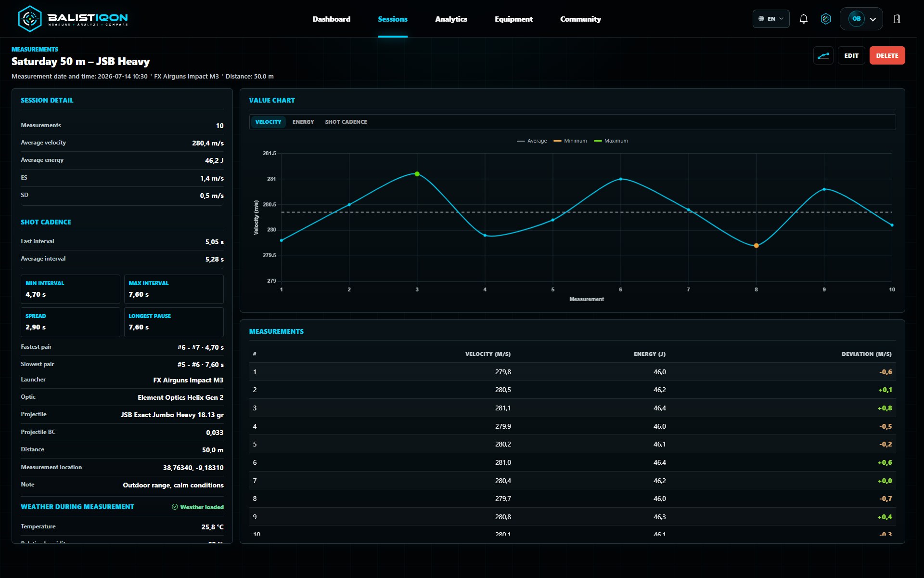
Task: Click Fastest pair value #6 - #7
Action: 200,347
